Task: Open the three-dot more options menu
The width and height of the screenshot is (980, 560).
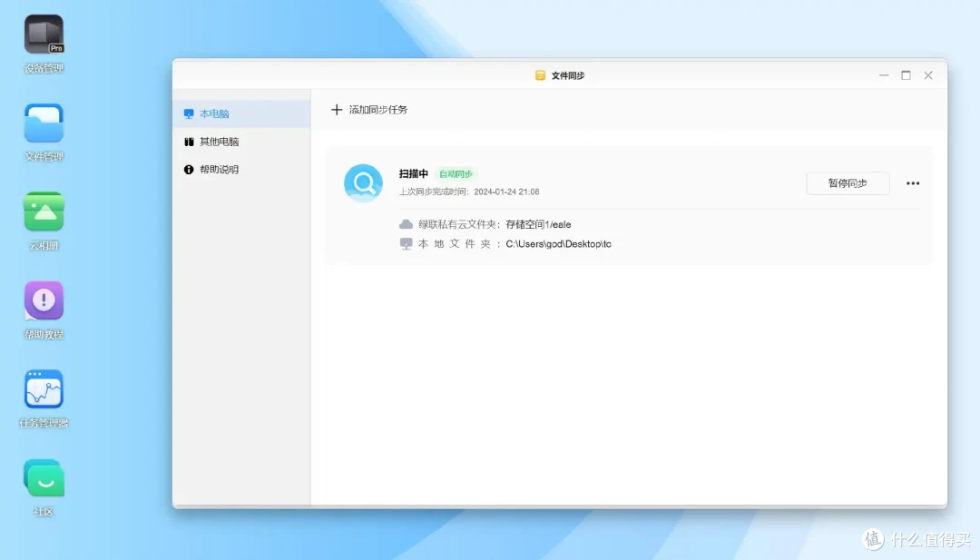Action: tap(913, 183)
